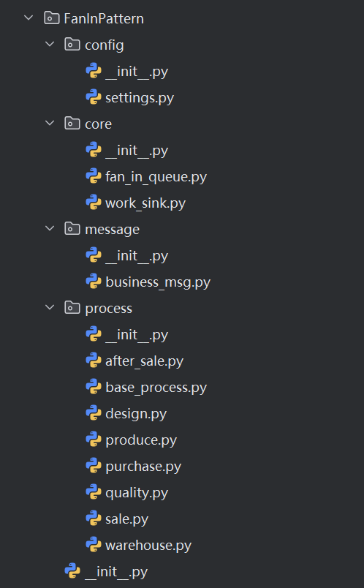
Task: Click Python icon beside after_sale.py
Action: click(x=94, y=361)
